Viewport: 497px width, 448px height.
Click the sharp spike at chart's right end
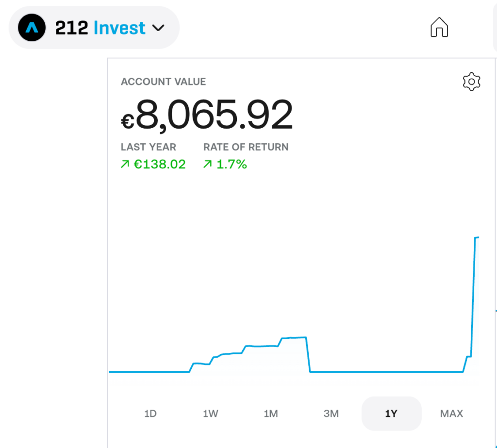click(474, 291)
